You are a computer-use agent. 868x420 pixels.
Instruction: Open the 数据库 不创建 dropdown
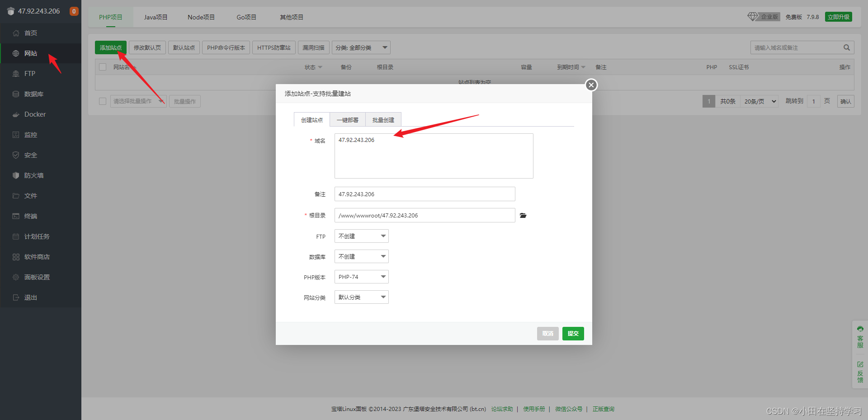pyautogui.click(x=362, y=256)
